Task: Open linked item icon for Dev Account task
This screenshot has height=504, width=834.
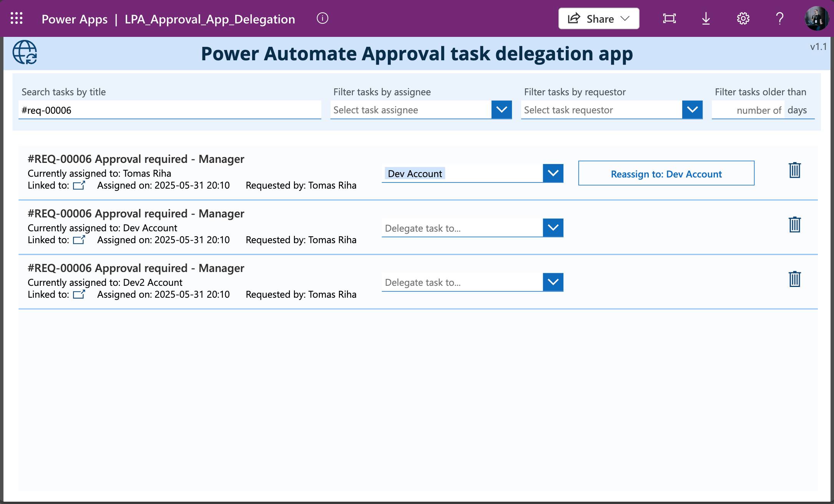Action: click(79, 240)
